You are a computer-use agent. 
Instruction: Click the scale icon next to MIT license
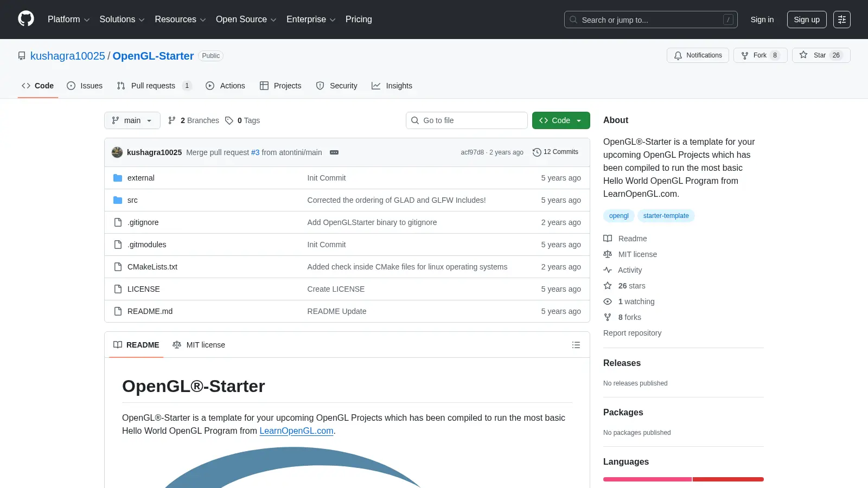[x=608, y=254]
